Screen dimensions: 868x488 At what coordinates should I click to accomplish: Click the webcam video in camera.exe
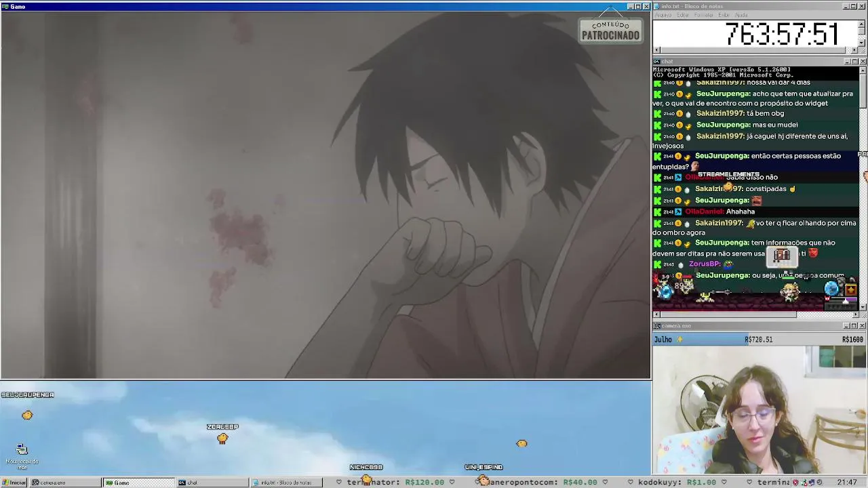(x=759, y=410)
